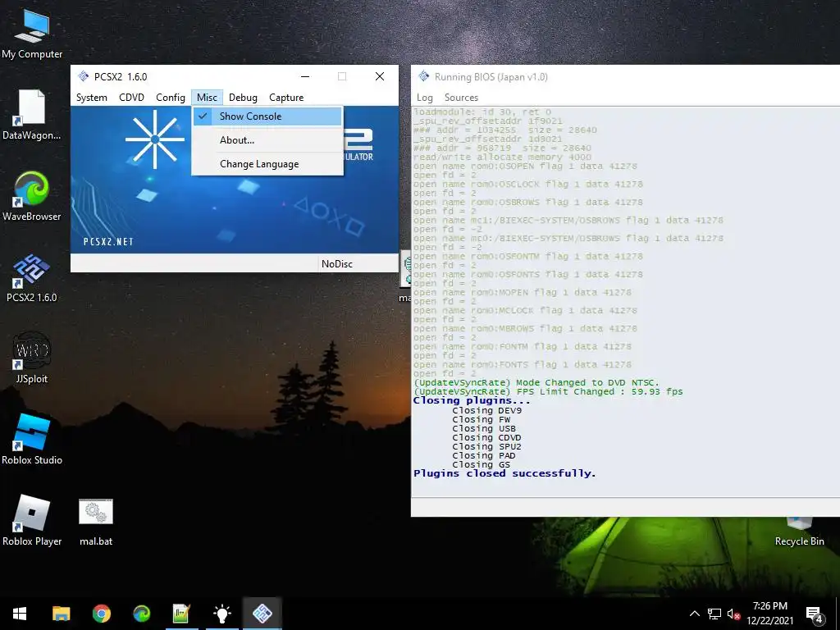
Task: Click the console window title bar icon
Action: click(423, 76)
